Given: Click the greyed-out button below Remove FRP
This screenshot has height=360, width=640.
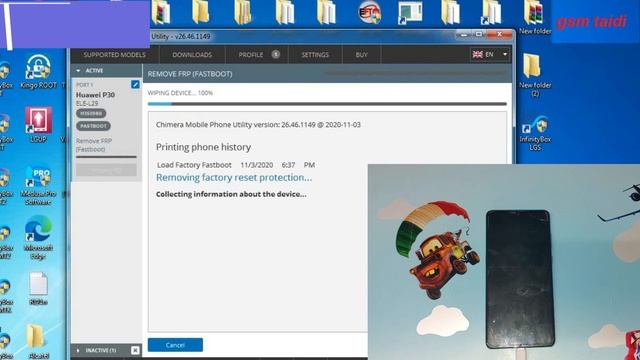Looking at the screenshot, I should (x=106, y=170).
